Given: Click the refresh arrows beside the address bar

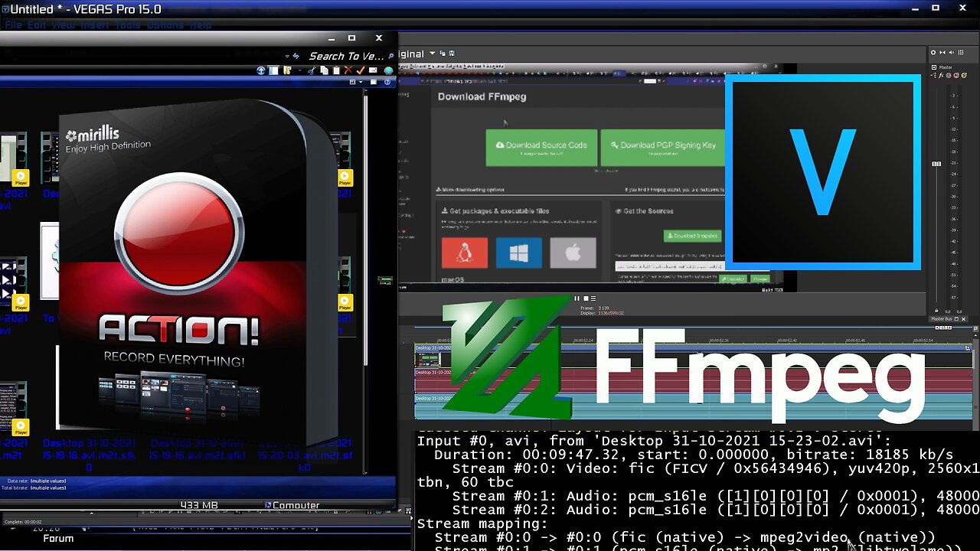Looking at the screenshot, I should pos(296,56).
